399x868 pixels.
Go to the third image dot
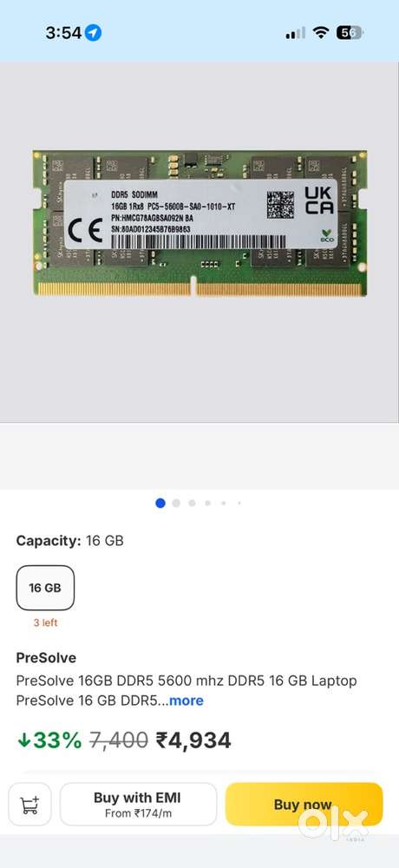(192, 503)
